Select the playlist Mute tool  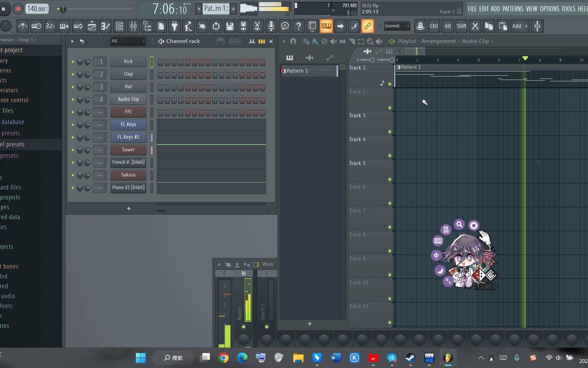point(333,41)
